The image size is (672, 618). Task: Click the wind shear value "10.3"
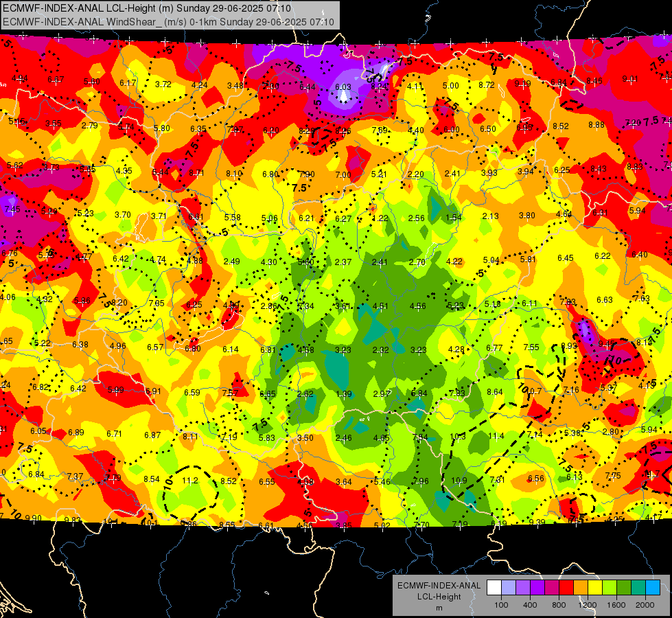[458, 436]
